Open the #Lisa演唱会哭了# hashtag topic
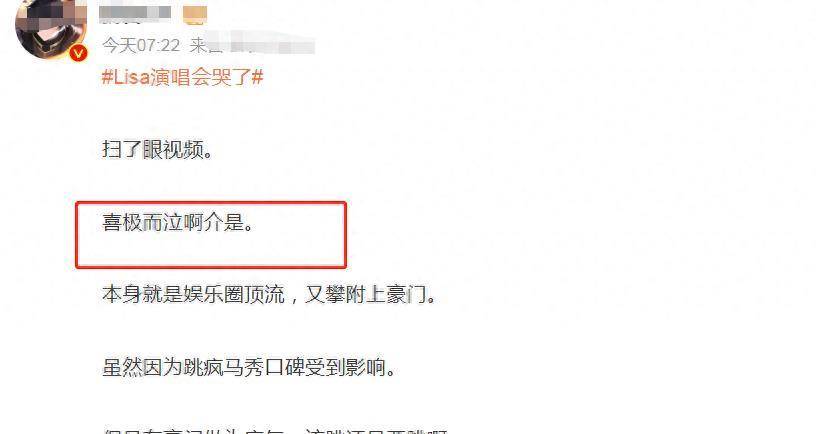This screenshot has height=434, width=817. [182, 78]
